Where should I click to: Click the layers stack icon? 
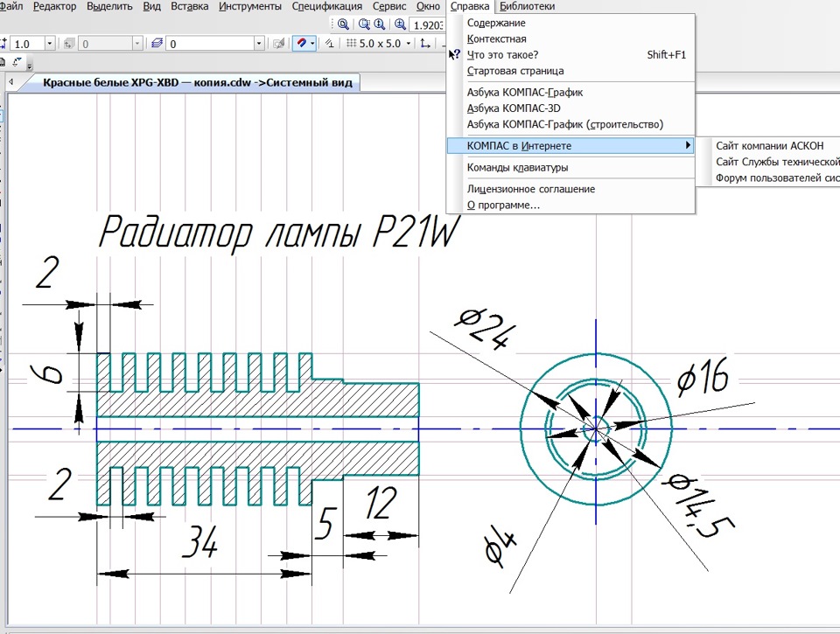(157, 44)
